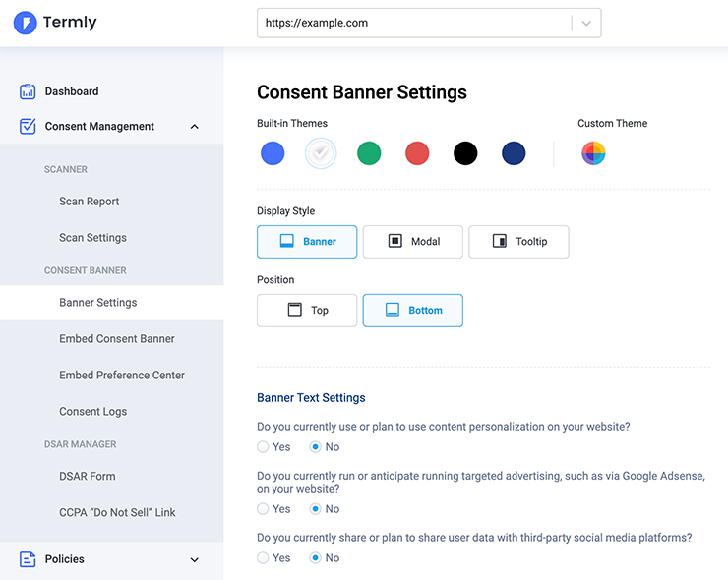Click the Consent Management checkbox icon
This screenshot has width=728, height=580.
click(28, 126)
